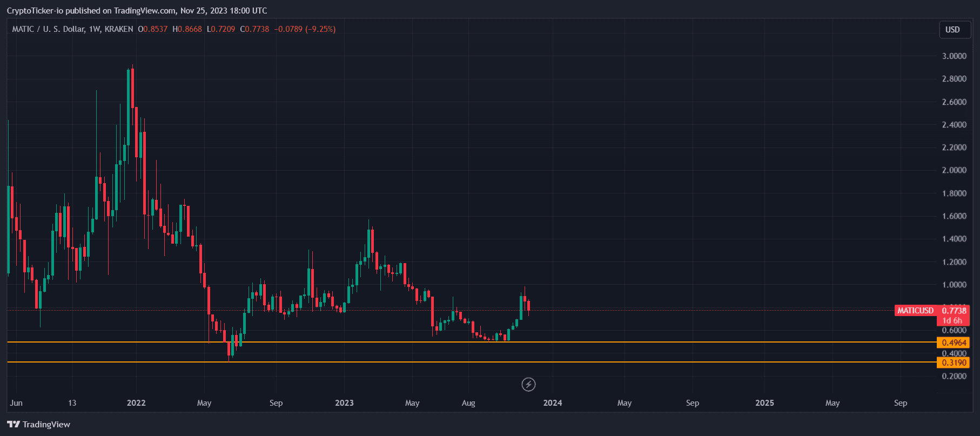The height and width of the screenshot is (436, 980).
Task: Click the 3.0000 price scale label
Action: (x=954, y=56)
